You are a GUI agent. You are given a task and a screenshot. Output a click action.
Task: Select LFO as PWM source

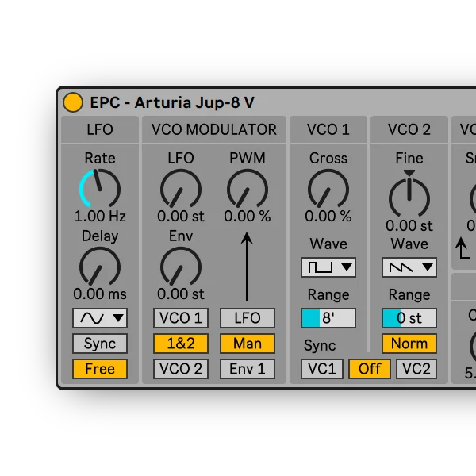click(x=248, y=318)
